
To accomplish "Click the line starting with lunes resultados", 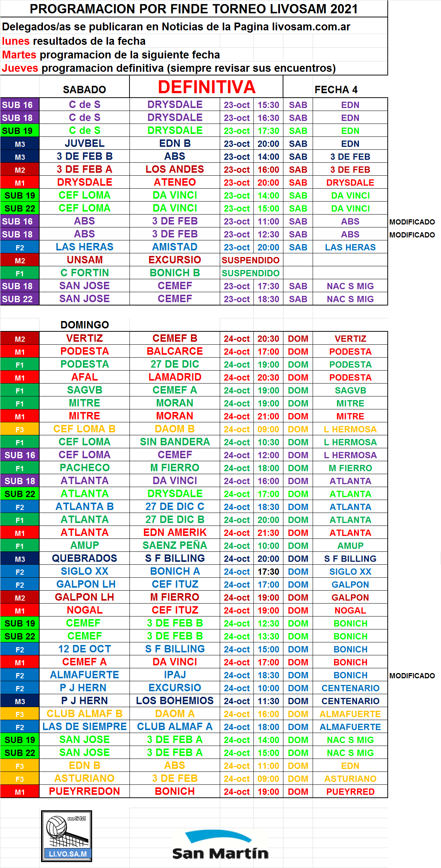I will (x=74, y=41).
